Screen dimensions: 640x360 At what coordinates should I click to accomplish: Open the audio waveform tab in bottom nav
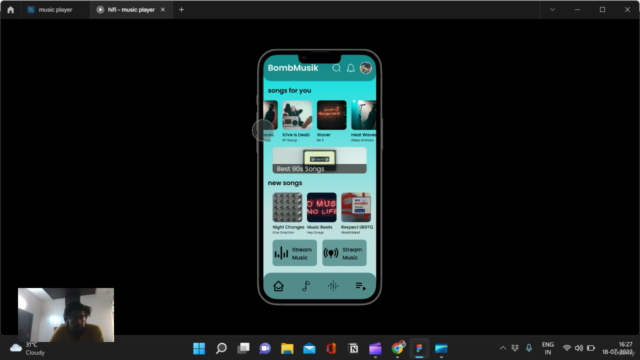(x=333, y=286)
